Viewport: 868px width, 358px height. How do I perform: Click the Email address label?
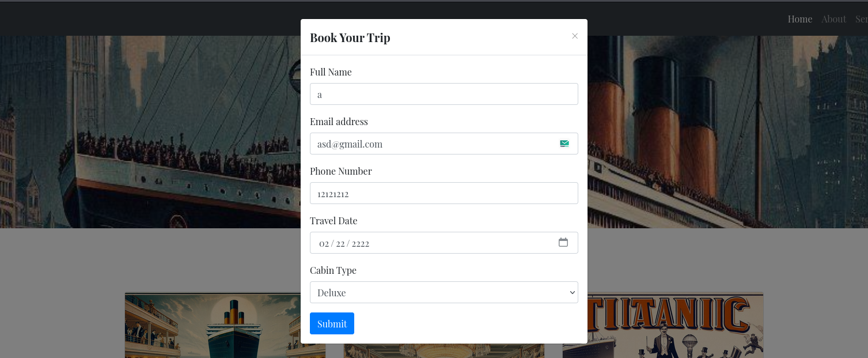click(x=339, y=122)
